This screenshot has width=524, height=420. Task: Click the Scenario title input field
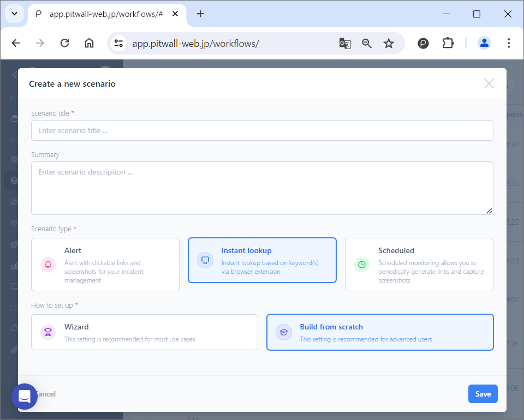[x=262, y=130]
